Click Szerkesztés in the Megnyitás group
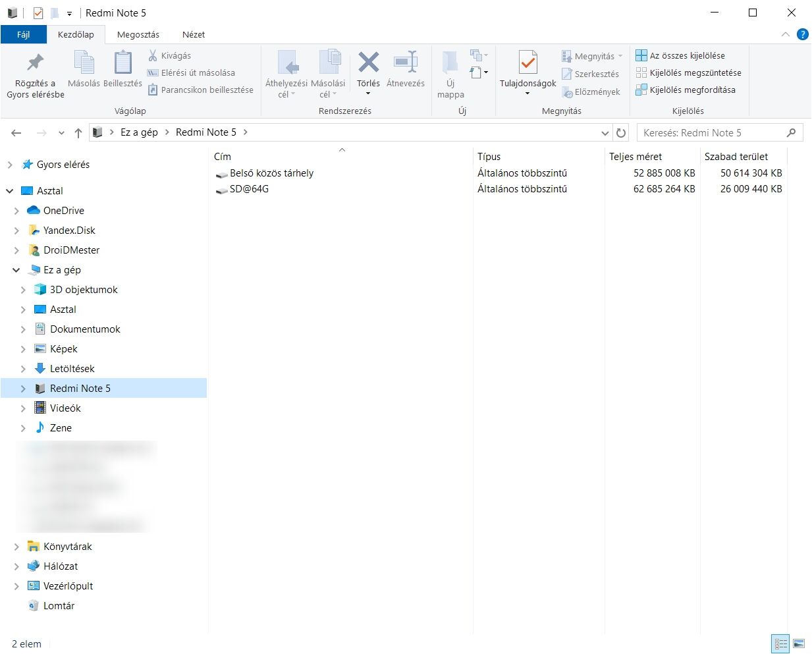The width and height of the screenshot is (812, 654). click(591, 74)
